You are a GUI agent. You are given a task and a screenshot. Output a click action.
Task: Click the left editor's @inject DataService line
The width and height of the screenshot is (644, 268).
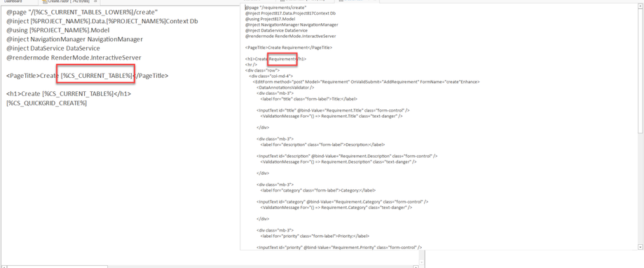pyautogui.click(x=53, y=48)
